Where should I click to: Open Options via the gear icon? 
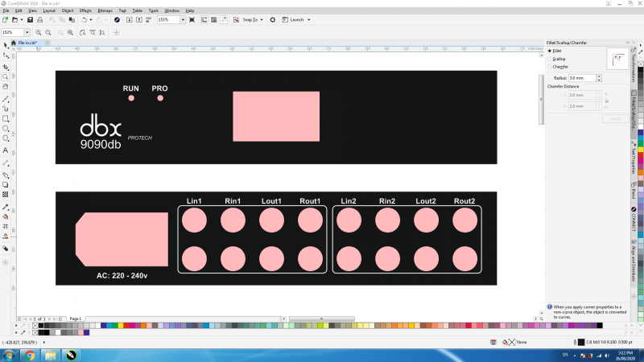tap(272, 19)
